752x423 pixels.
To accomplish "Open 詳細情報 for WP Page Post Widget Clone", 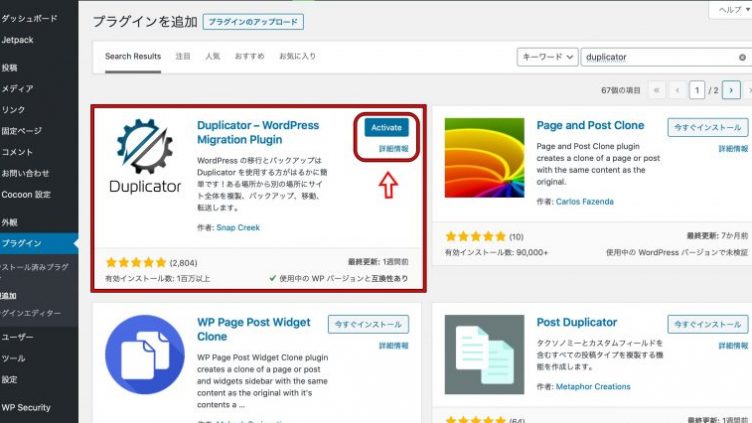I will 394,345.
